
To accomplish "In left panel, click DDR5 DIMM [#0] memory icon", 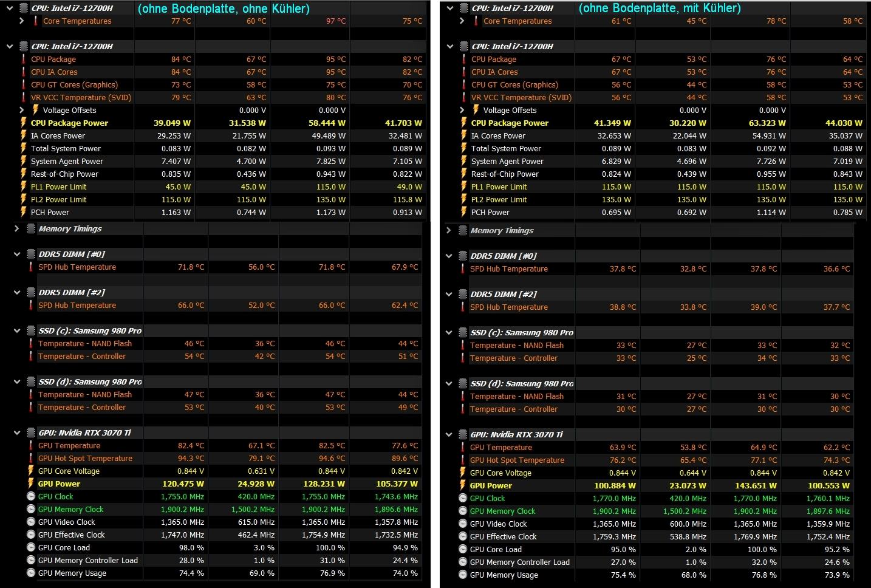I will pyautogui.click(x=32, y=255).
